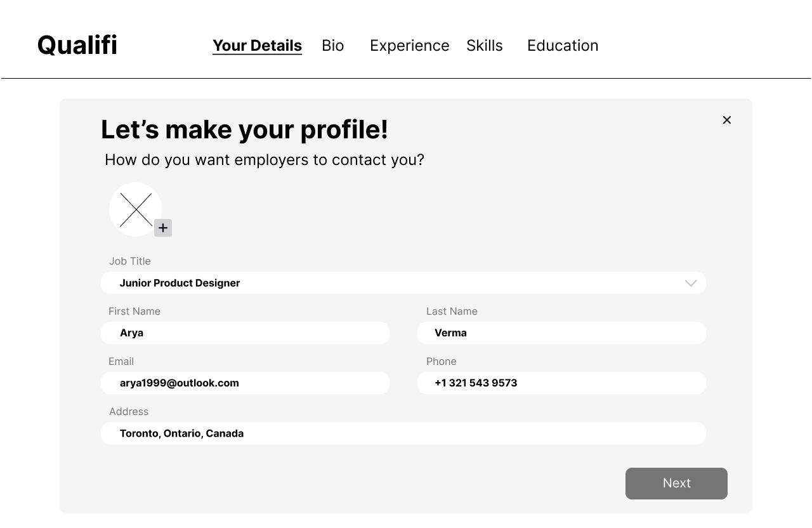Focus the Email input field
This screenshot has height=528, width=812.
[245, 383]
